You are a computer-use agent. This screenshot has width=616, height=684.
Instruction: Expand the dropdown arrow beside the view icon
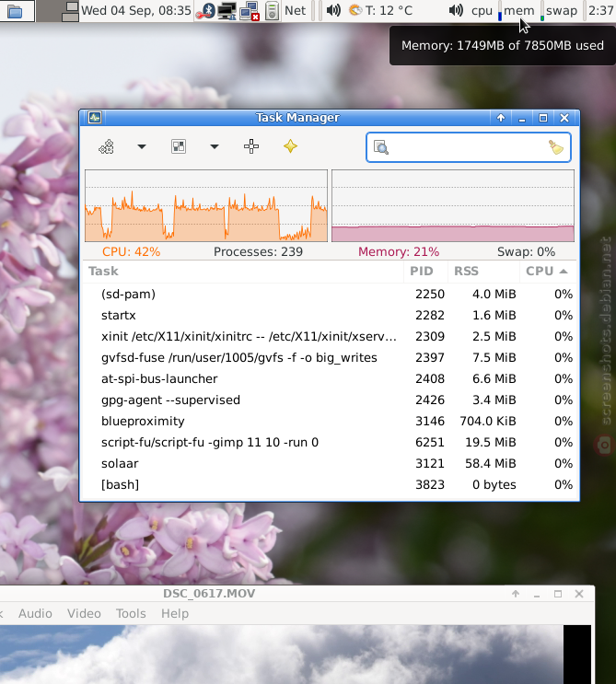[215, 146]
